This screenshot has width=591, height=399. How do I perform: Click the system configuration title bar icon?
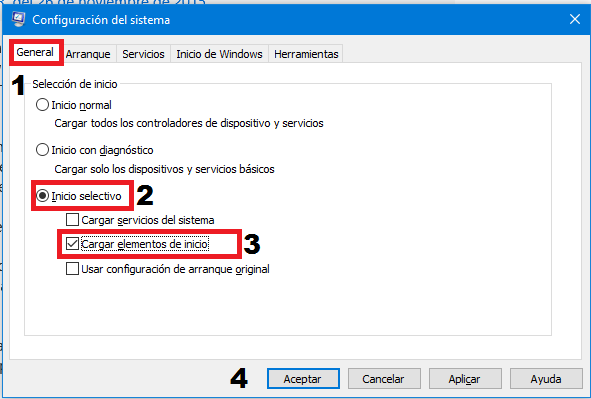click(18, 19)
